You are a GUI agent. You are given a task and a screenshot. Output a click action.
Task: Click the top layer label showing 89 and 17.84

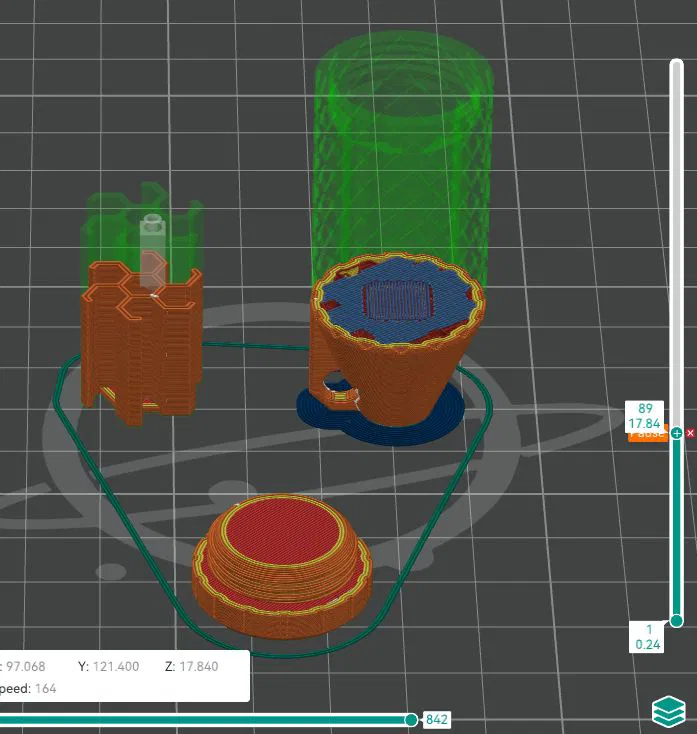[645, 416]
